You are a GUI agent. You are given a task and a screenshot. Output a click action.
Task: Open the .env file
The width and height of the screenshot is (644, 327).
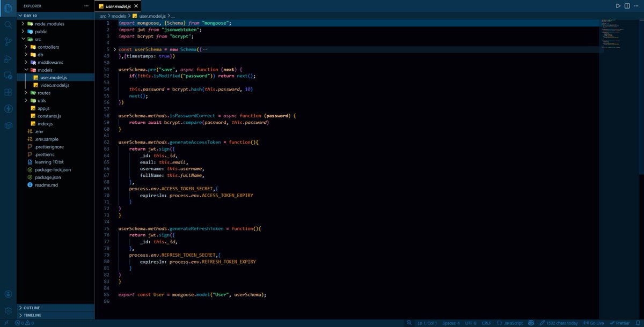(x=55, y=131)
